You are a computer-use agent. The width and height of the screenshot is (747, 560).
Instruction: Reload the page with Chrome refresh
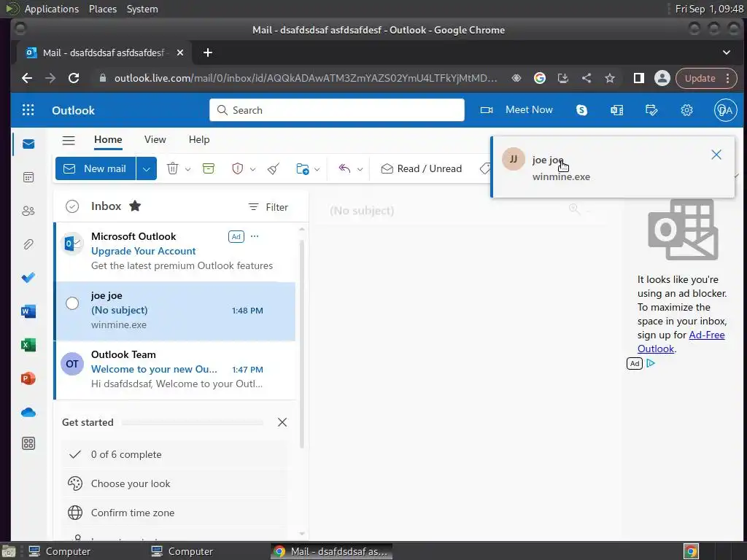(x=74, y=78)
